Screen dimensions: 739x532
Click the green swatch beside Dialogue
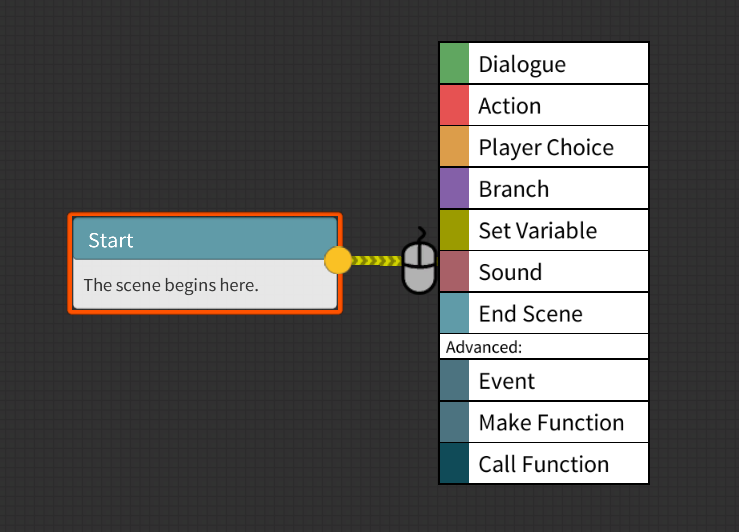454,64
